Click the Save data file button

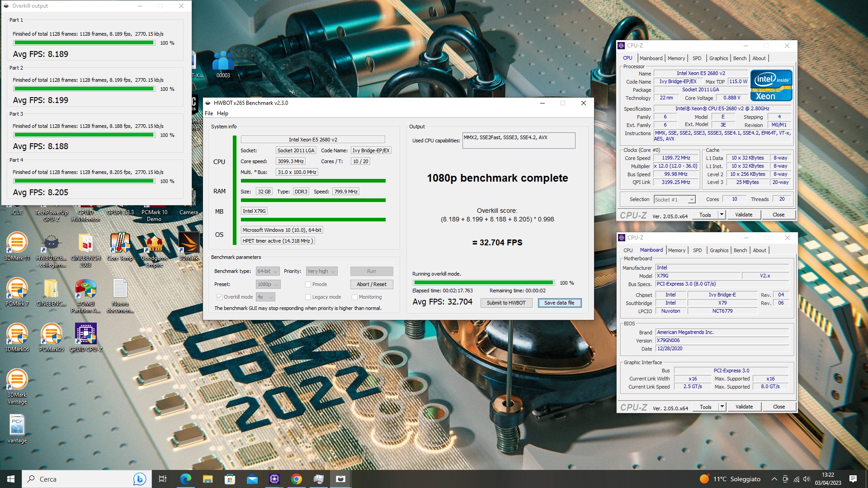(x=559, y=303)
